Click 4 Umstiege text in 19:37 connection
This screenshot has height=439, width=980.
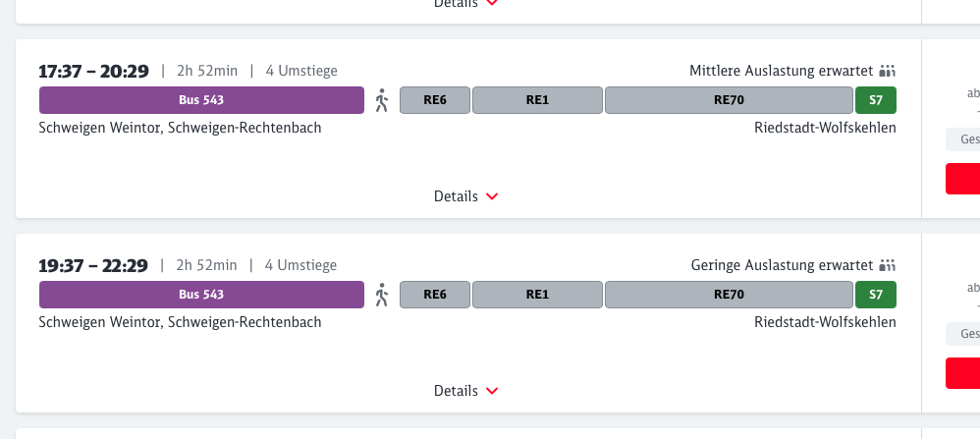tap(300, 265)
